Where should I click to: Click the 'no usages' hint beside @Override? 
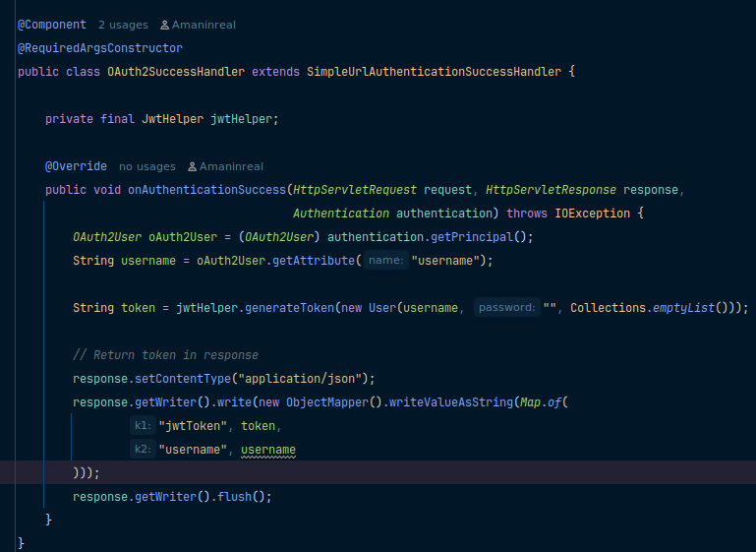146,167
